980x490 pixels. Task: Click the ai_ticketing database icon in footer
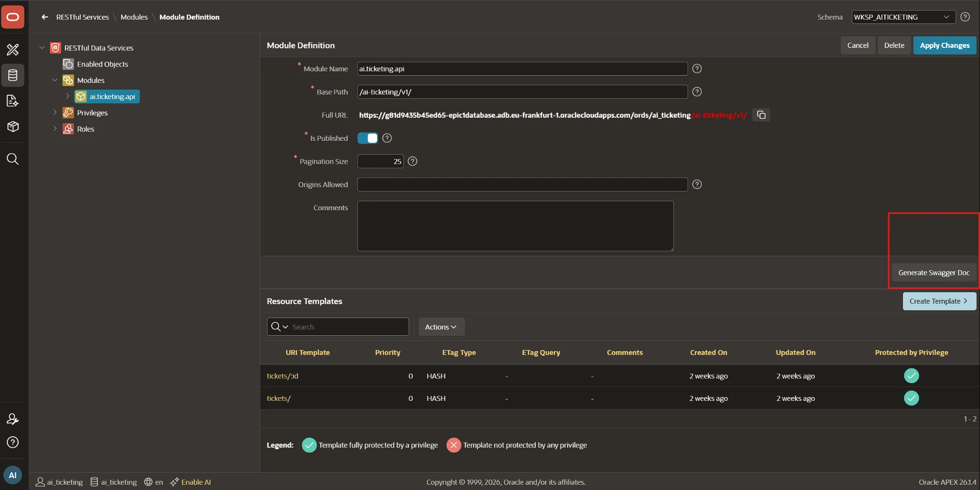tap(94, 482)
